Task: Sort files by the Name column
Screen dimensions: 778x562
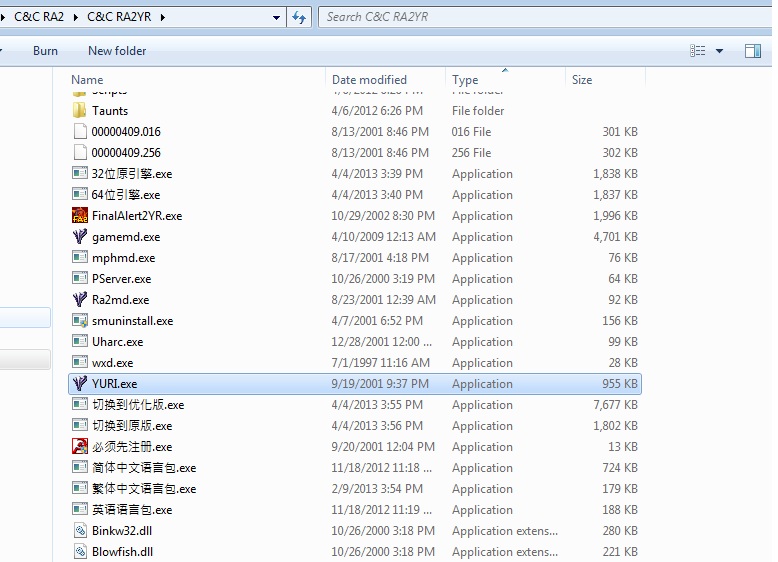Action: click(x=87, y=80)
